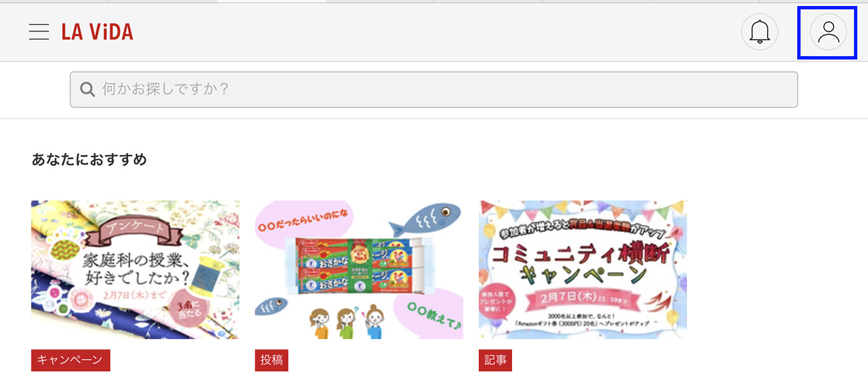Focus the 何かお探しですか search field

pos(434,90)
